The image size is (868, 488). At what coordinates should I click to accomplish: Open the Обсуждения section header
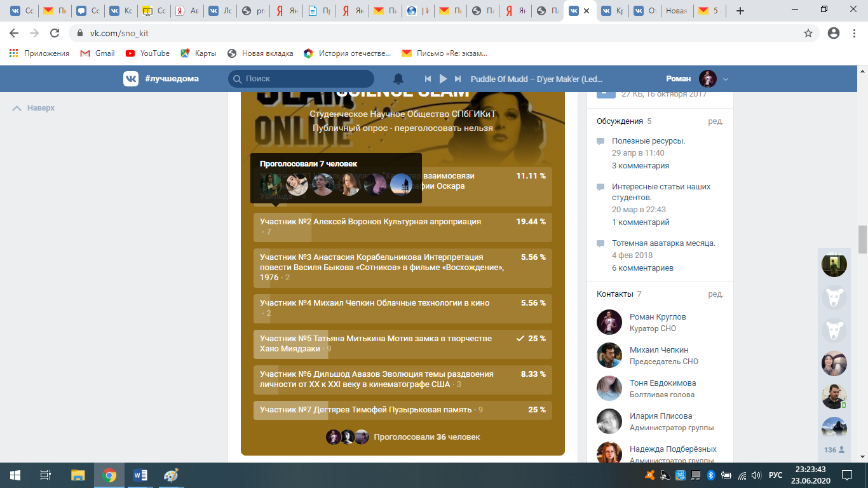click(x=620, y=121)
